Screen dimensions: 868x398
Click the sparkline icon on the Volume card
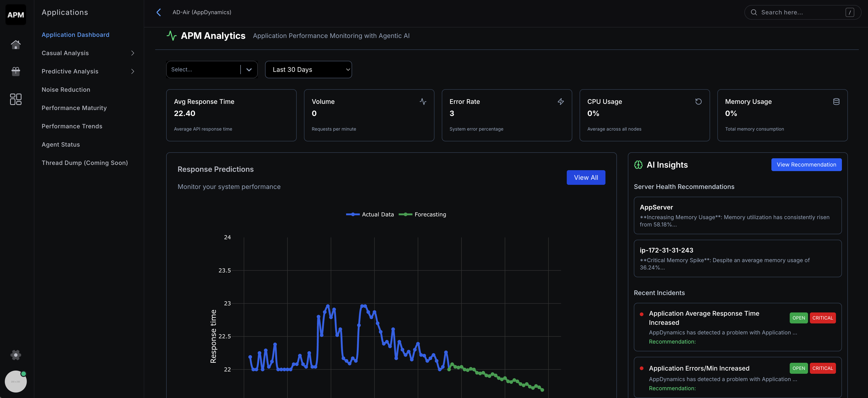(423, 101)
